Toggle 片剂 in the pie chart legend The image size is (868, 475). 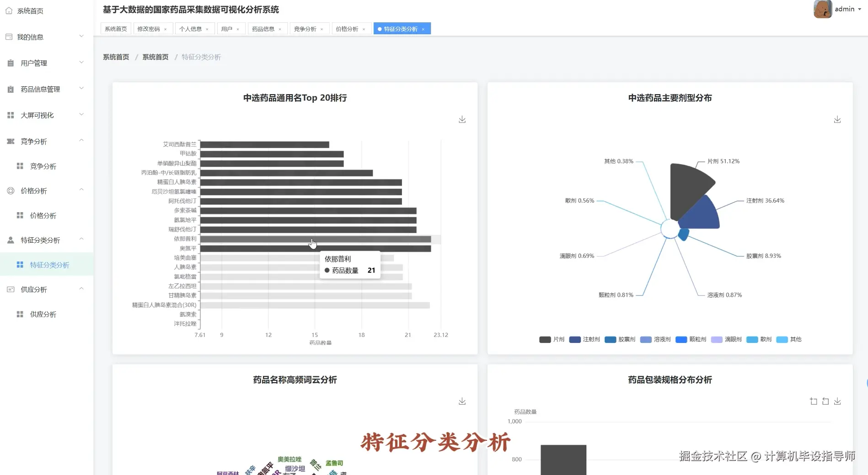pyautogui.click(x=551, y=339)
